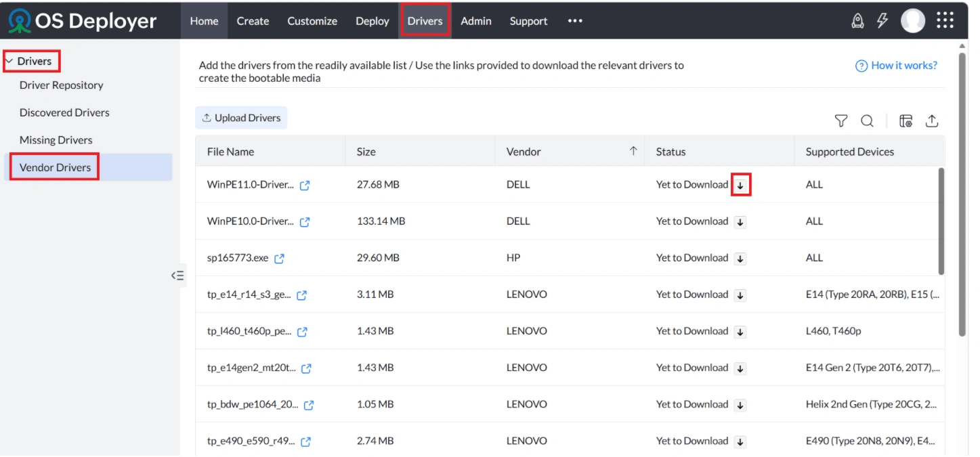Viewport: 980px width, 457px height.
Task: Click the OS Deployer logo
Action: (x=83, y=21)
